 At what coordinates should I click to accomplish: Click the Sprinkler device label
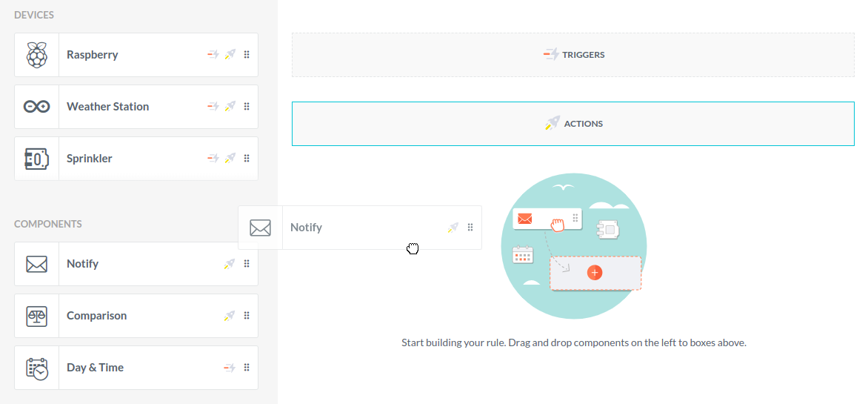(90, 159)
